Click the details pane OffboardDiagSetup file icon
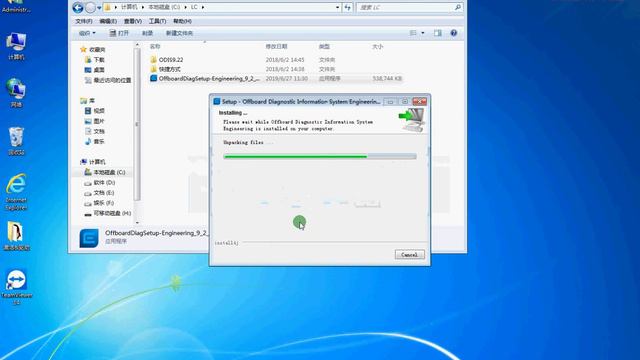This screenshot has height=360, width=640. click(89, 238)
